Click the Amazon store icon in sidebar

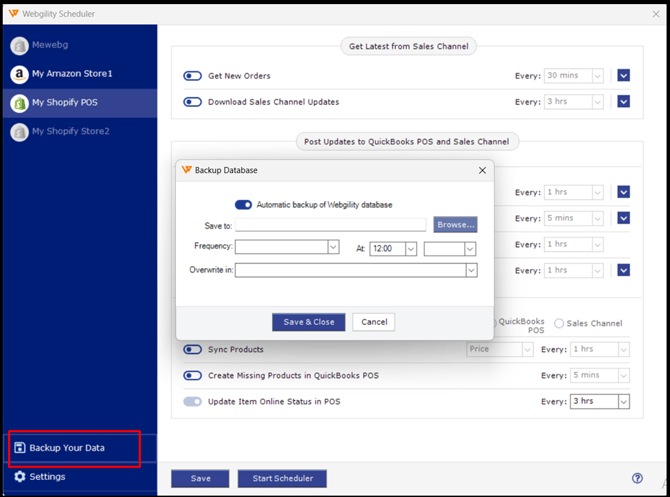(19, 74)
